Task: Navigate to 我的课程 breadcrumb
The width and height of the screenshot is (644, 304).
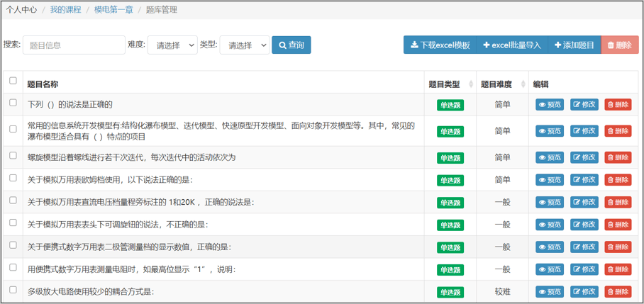Action: coord(65,10)
